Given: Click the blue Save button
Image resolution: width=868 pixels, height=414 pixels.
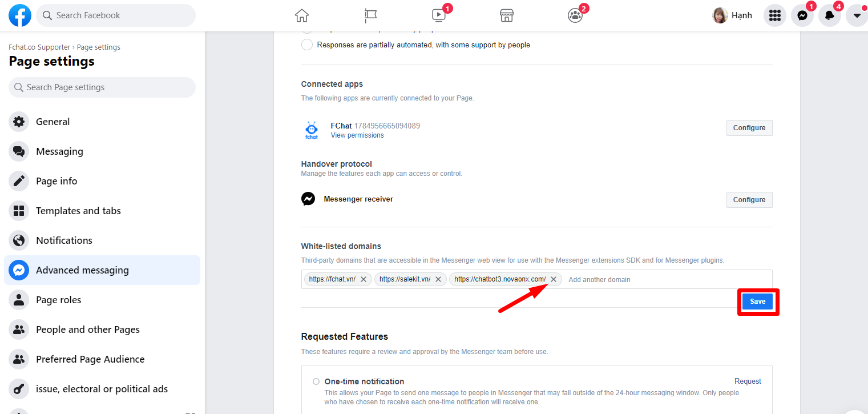Looking at the screenshot, I should point(758,302).
